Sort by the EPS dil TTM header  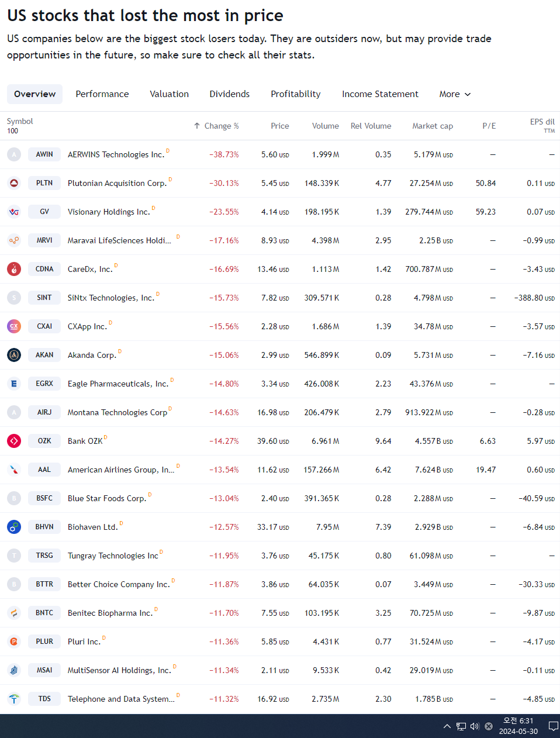(x=542, y=126)
